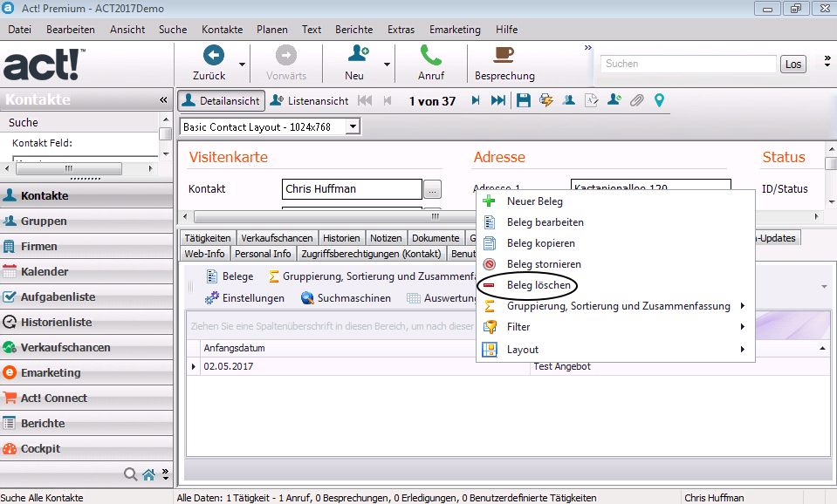This screenshot has width=837, height=504.
Task: Click the Neu contact icon
Action: click(358, 54)
